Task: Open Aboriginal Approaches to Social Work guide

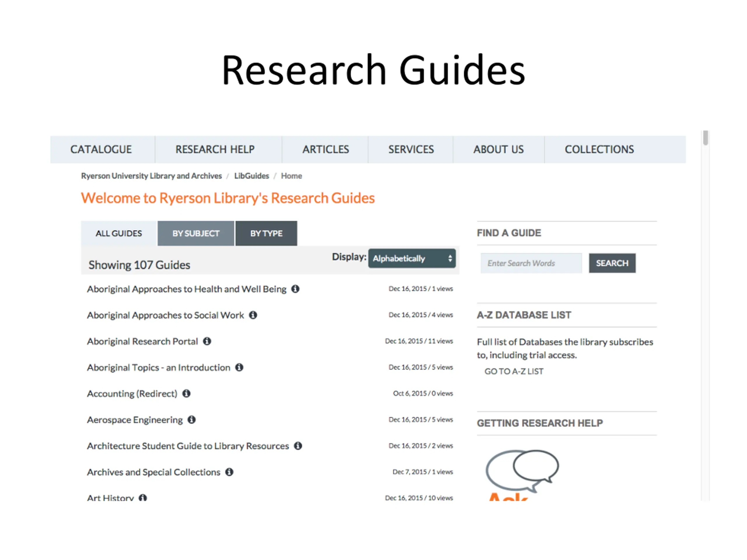Action: coord(165,315)
